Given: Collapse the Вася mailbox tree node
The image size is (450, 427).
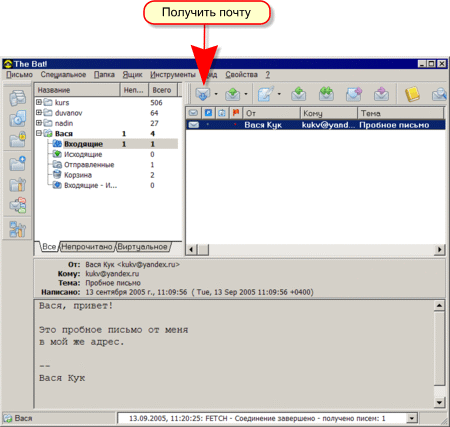Looking at the screenshot, I should [x=39, y=133].
